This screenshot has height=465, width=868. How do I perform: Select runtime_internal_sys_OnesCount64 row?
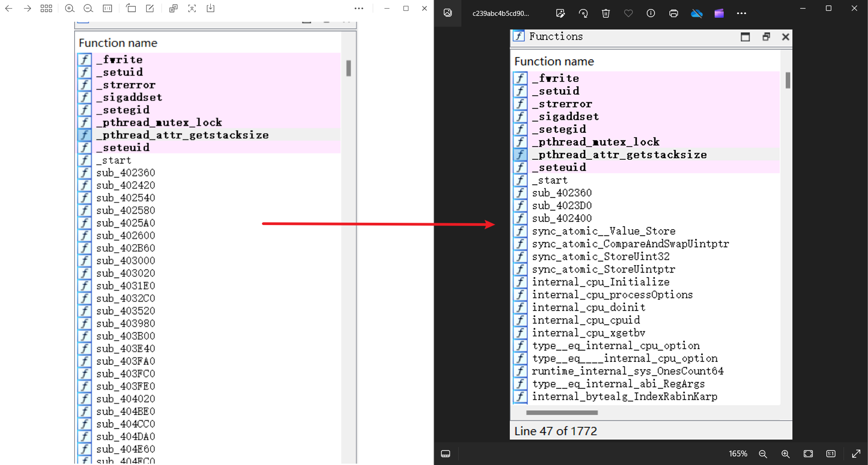628,371
